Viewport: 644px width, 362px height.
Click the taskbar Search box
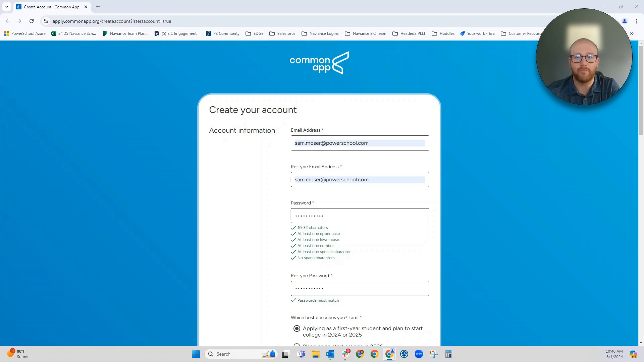[241, 354]
